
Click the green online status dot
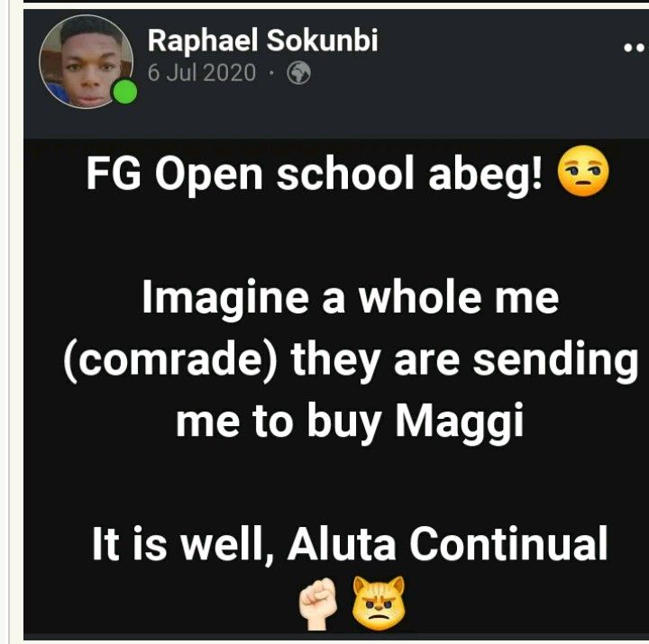[125, 92]
